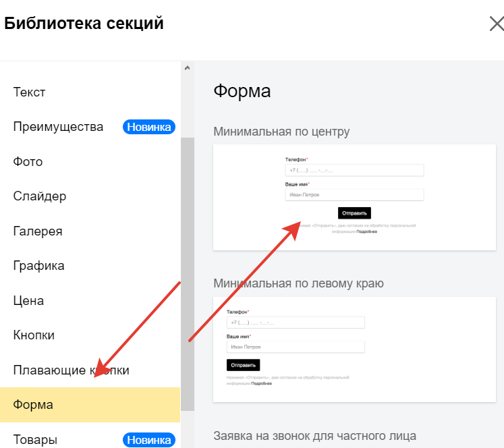The width and height of the screenshot is (504, 448).
Task: Click the Минимальная по центру title
Action: (x=281, y=132)
